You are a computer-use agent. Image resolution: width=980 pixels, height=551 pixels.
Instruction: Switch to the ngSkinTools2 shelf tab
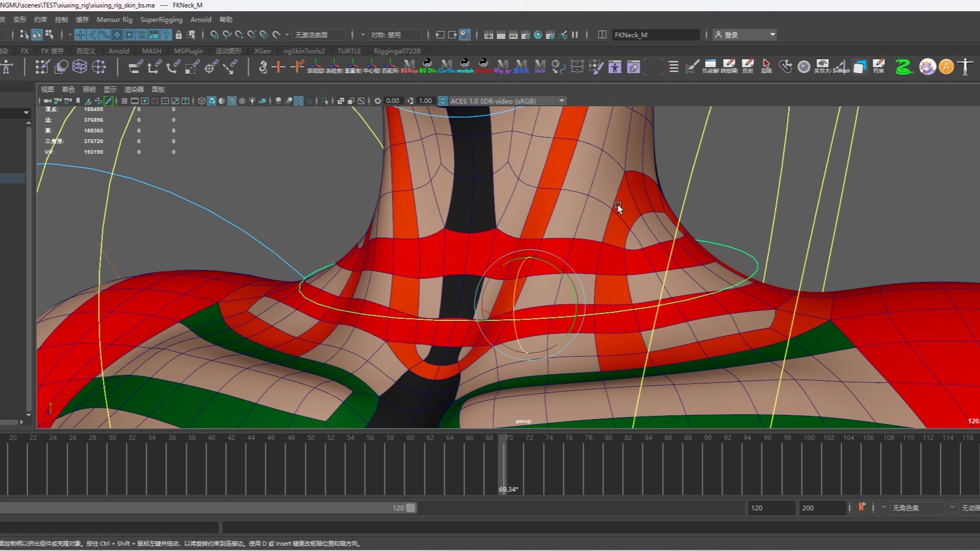click(x=304, y=51)
